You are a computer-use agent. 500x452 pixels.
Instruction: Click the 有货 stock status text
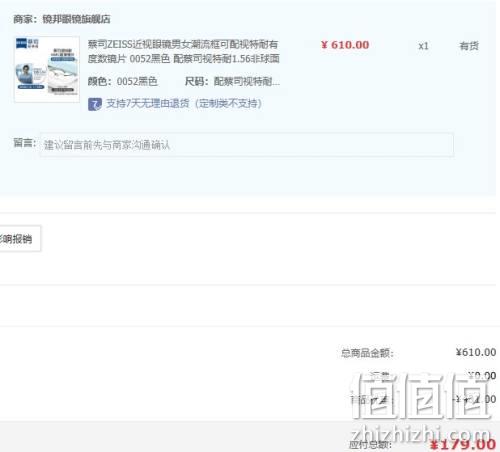point(469,46)
